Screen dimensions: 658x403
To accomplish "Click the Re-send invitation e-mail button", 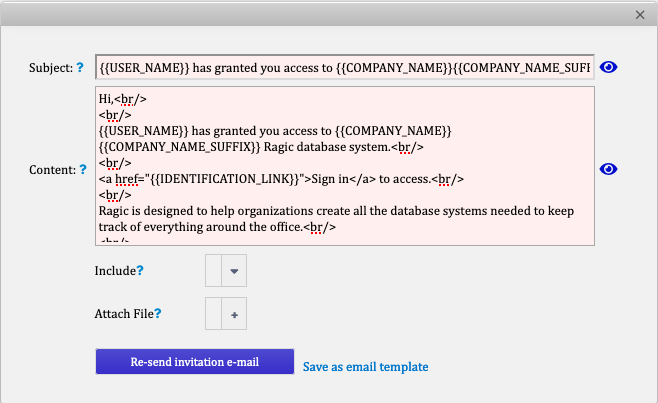I will tap(195, 361).
